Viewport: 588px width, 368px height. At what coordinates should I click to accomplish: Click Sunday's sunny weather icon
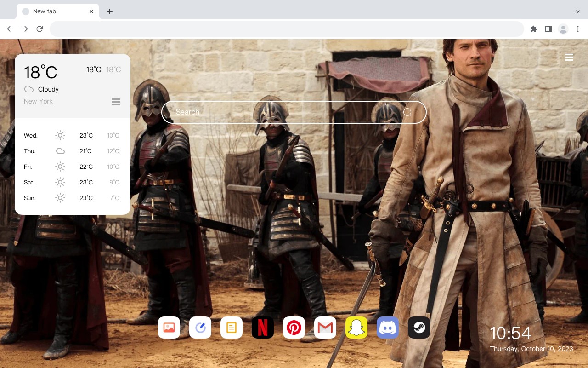60,198
